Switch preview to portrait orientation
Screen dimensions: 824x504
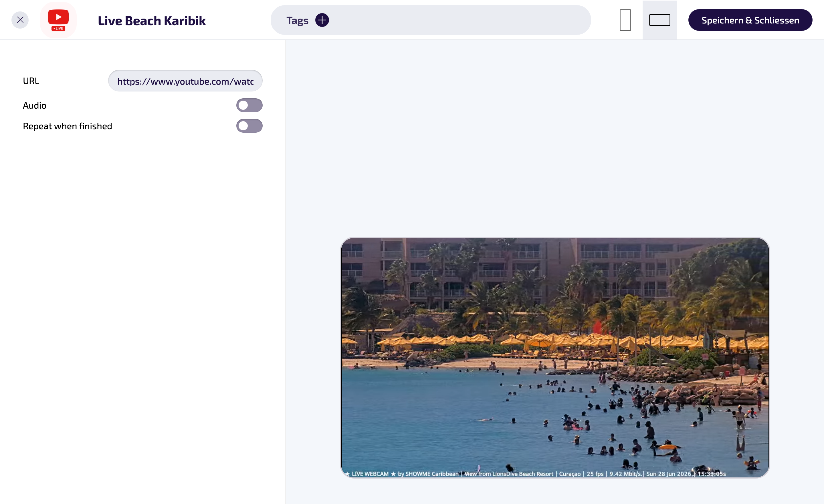(625, 20)
